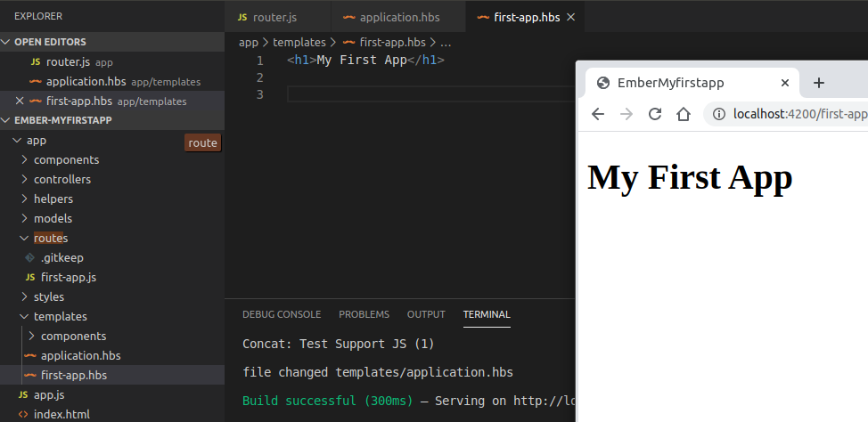Expand the styles folder
Viewport: 868px width, 422px height.
click(x=111, y=296)
